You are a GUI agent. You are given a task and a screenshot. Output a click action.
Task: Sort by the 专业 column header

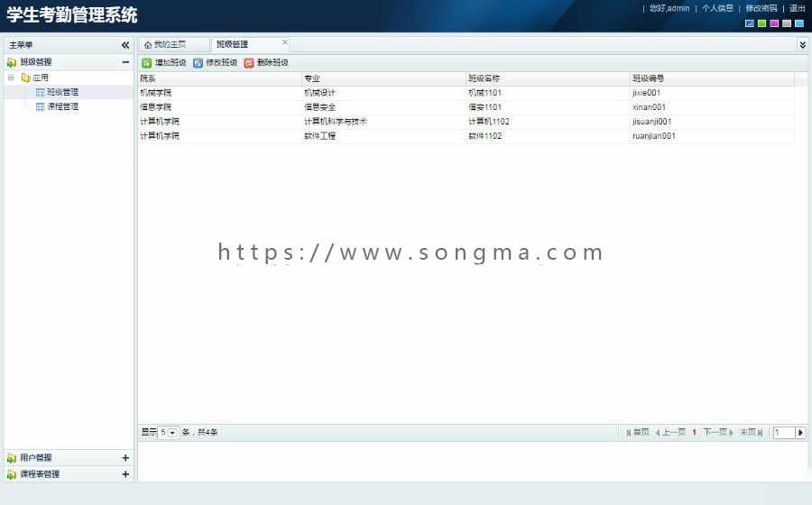coord(383,78)
